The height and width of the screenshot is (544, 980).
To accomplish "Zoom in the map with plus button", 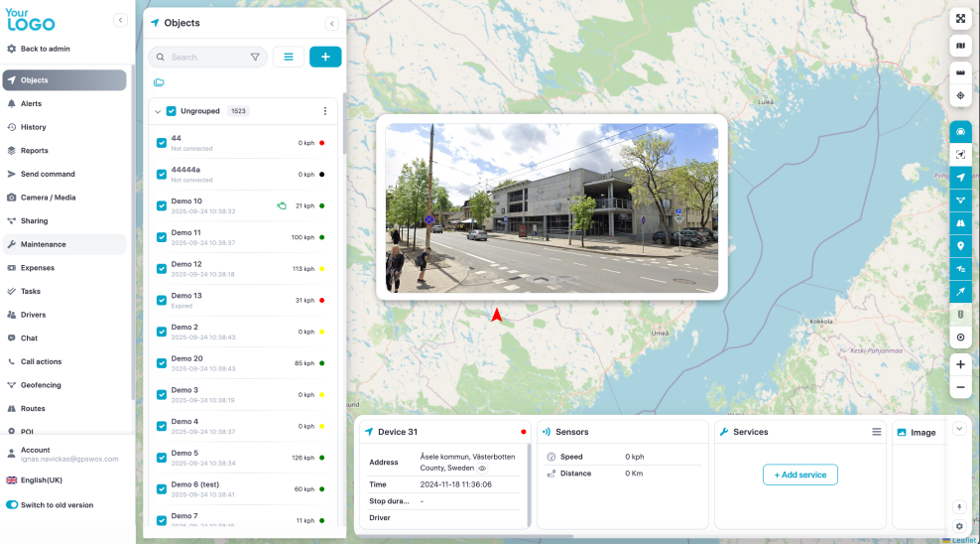I will pos(960,364).
